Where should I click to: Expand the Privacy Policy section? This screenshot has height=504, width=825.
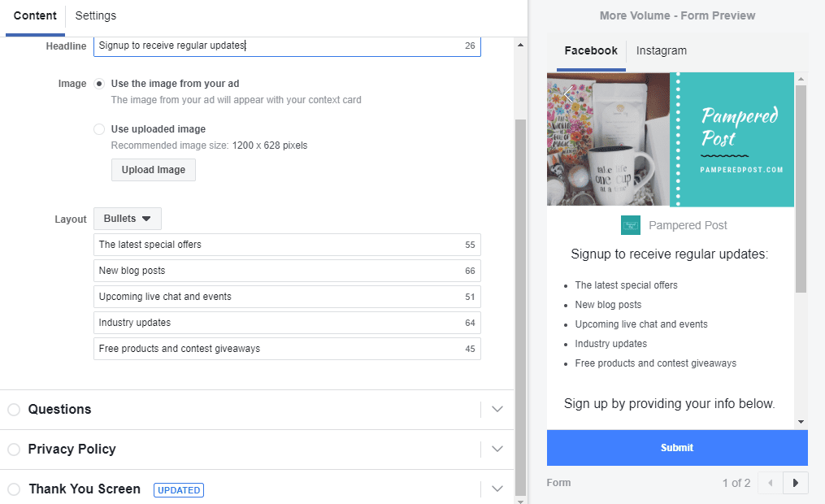click(x=497, y=449)
